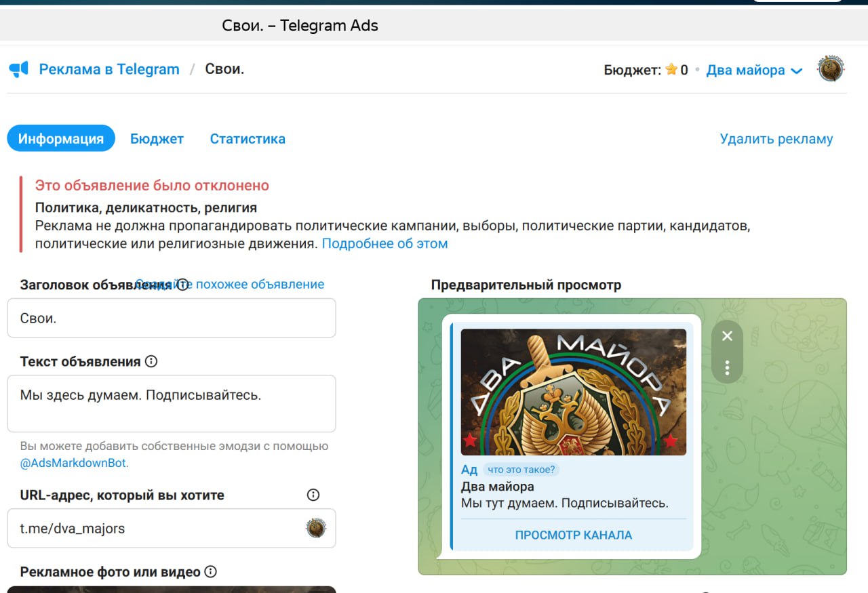The height and width of the screenshot is (593, 868).
Task: Open the @AdsMarkdownBot link
Action: (74, 463)
